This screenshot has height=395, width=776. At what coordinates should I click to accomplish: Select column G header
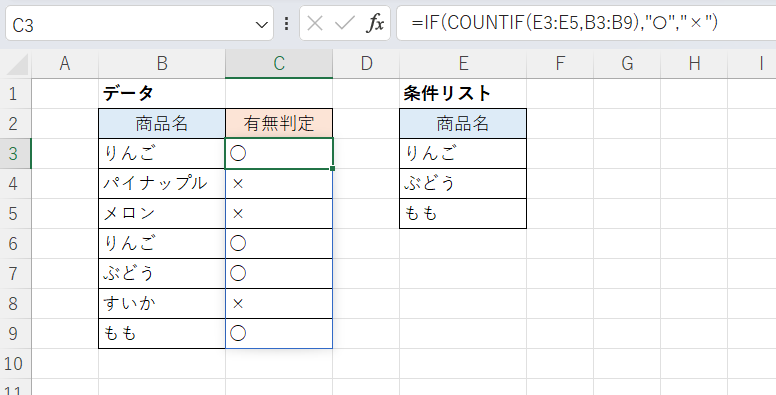tap(627, 63)
